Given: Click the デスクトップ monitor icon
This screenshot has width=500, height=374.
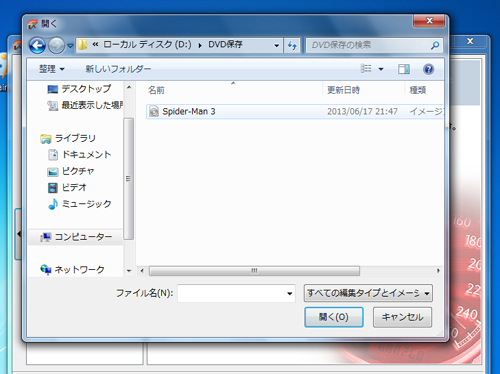Looking at the screenshot, I should (x=53, y=89).
